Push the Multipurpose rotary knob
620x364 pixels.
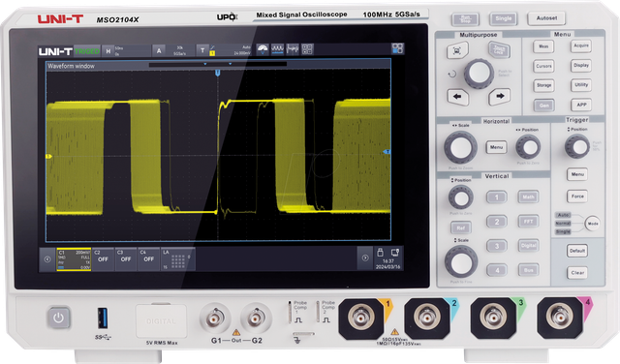click(x=479, y=74)
